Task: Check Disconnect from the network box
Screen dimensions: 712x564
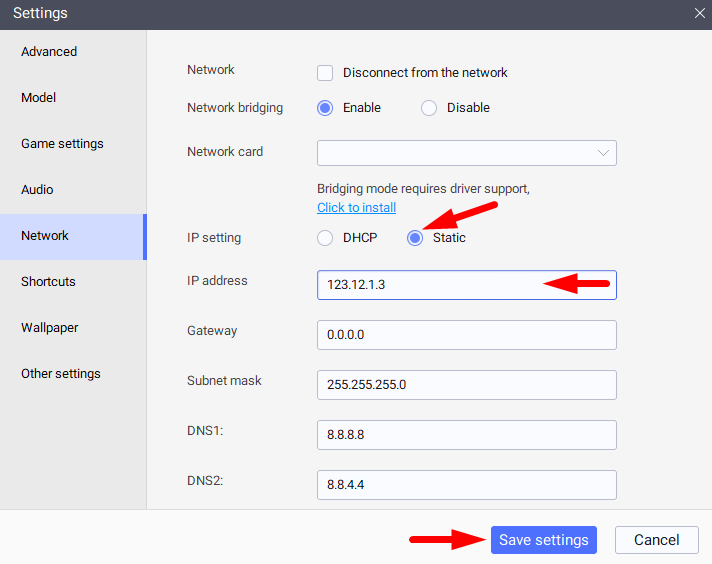Action: [x=325, y=73]
